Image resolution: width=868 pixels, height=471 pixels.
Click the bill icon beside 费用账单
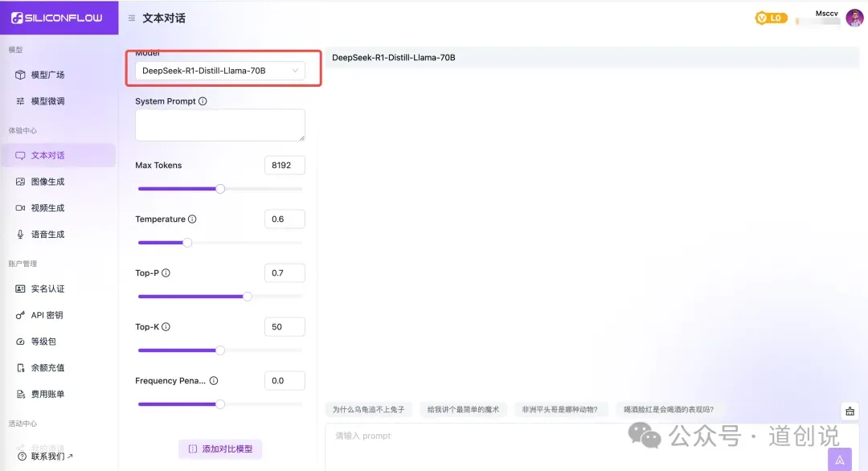(x=20, y=394)
